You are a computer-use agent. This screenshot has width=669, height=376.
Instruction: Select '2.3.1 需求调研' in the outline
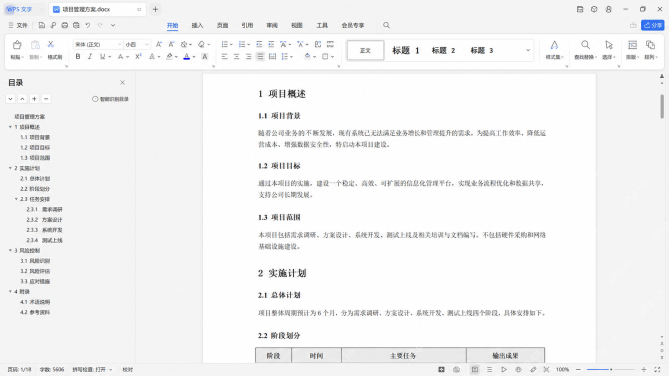point(44,210)
